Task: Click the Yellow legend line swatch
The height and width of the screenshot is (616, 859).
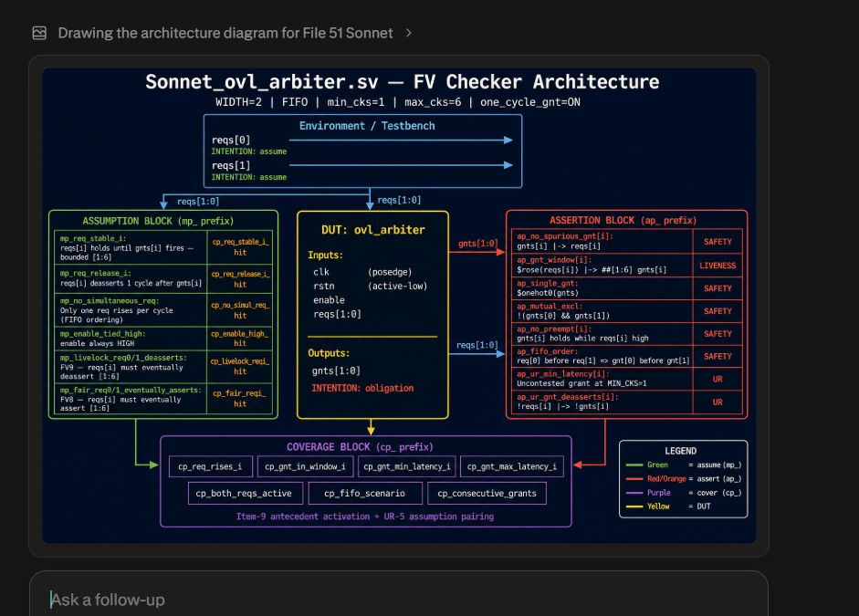Action: click(634, 506)
